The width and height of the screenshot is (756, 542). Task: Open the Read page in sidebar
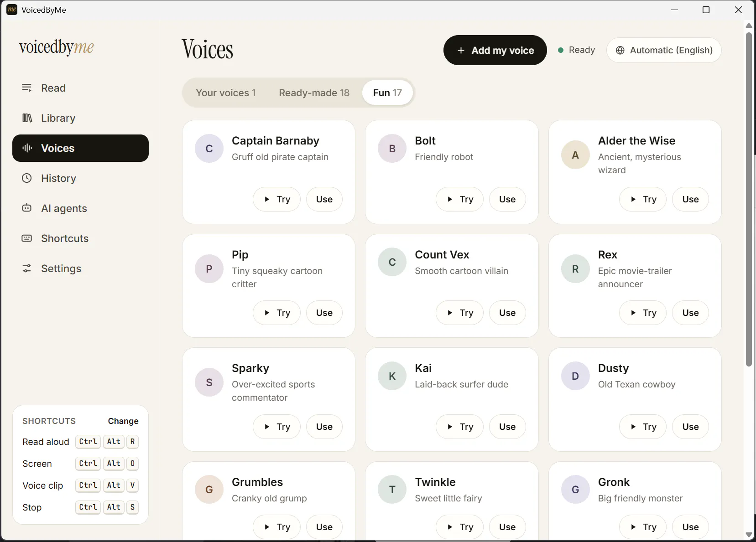point(80,88)
